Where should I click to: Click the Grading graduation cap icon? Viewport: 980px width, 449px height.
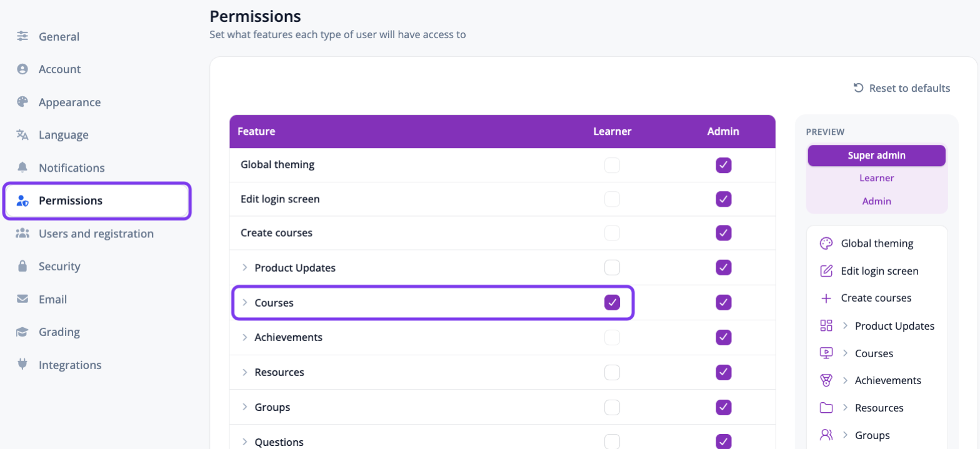coord(22,332)
